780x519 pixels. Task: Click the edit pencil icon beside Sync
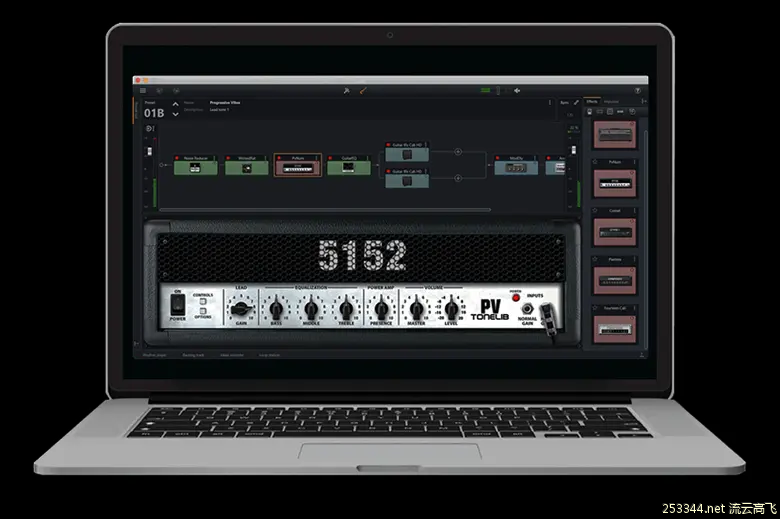(x=576, y=103)
